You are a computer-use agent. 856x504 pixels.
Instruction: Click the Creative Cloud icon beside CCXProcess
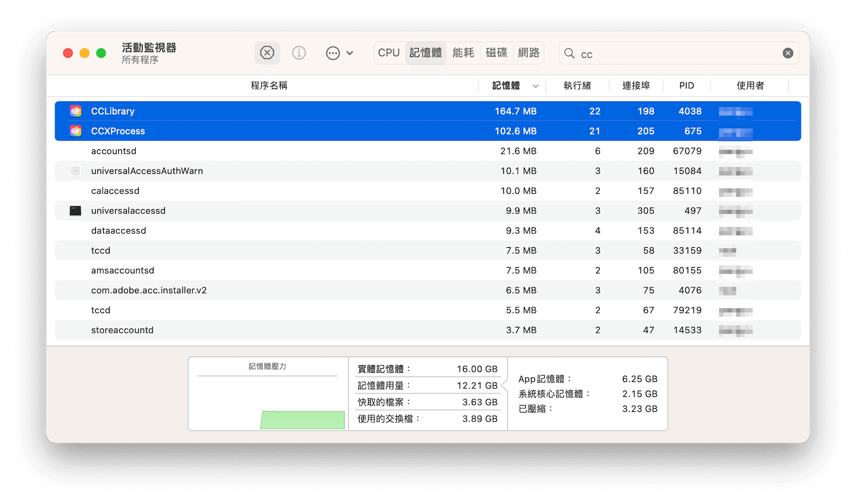pyautogui.click(x=75, y=131)
